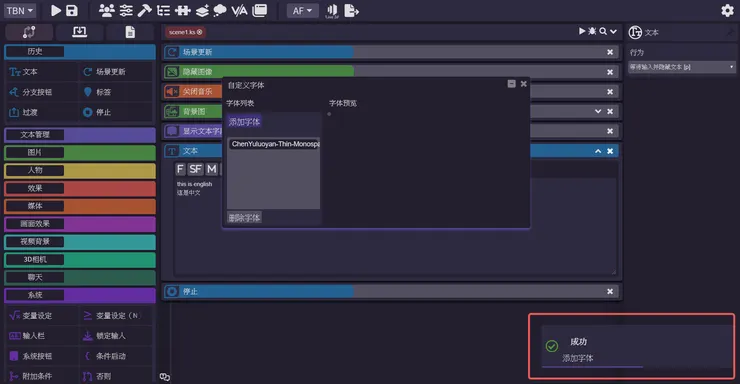Viewport: 740px width, 384px height.
Task: Select the 文本 component in left palette
Action: click(x=42, y=72)
